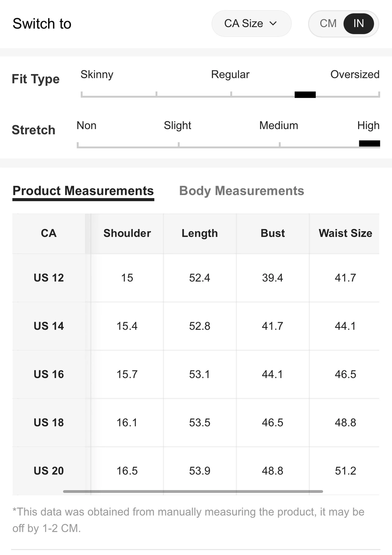Click the CA column header
This screenshot has height=555, width=392.
click(x=49, y=233)
